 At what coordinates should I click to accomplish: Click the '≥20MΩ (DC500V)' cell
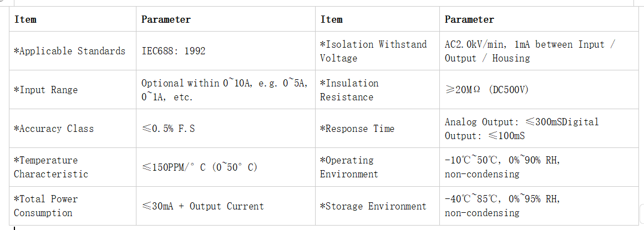click(x=539, y=90)
